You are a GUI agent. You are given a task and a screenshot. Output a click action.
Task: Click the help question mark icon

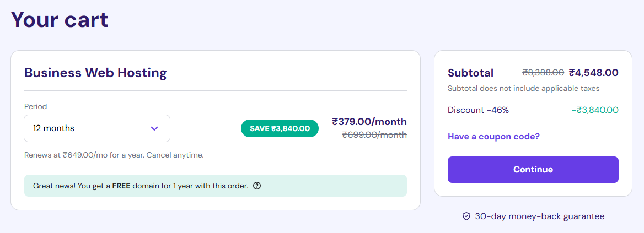pyautogui.click(x=257, y=186)
